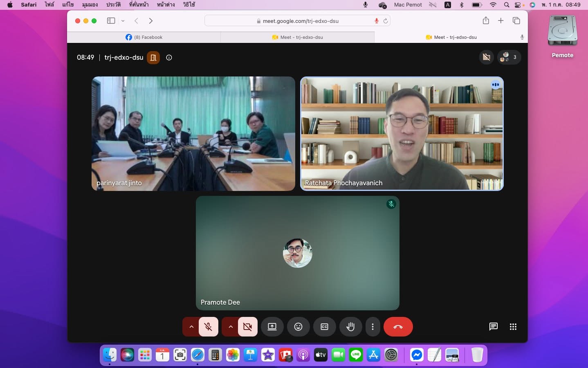Click the Present now screen-share button

(272, 327)
